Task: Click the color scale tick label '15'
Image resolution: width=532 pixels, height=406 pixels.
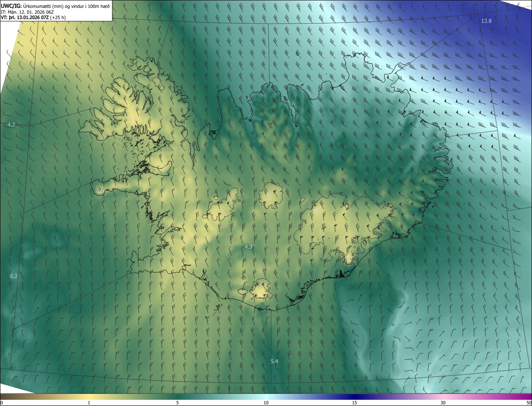Action: click(x=355, y=403)
